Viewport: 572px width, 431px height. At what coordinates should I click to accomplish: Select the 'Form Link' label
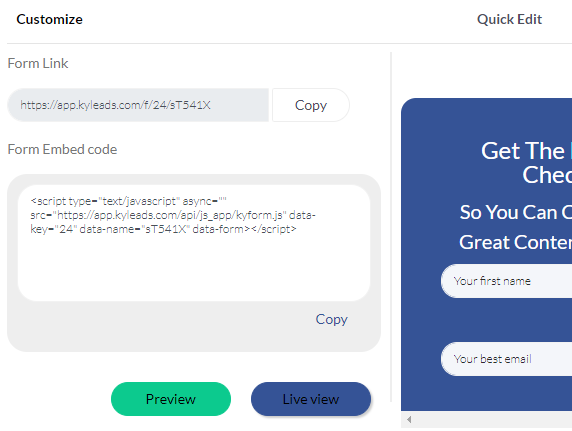point(38,63)
